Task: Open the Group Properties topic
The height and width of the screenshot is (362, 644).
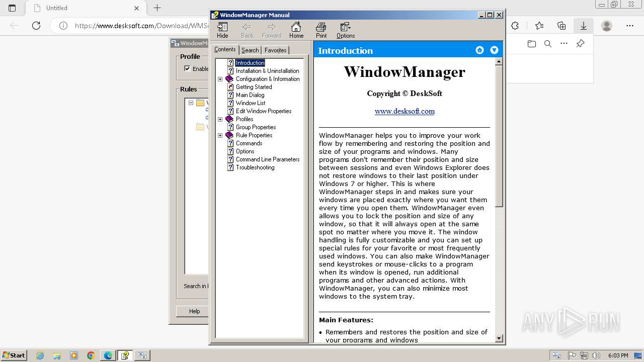Action: 256,127
